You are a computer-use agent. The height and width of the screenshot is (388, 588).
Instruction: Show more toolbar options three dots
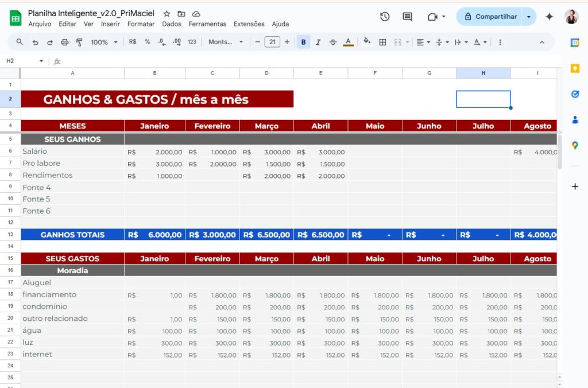click(x=500, y=42)
